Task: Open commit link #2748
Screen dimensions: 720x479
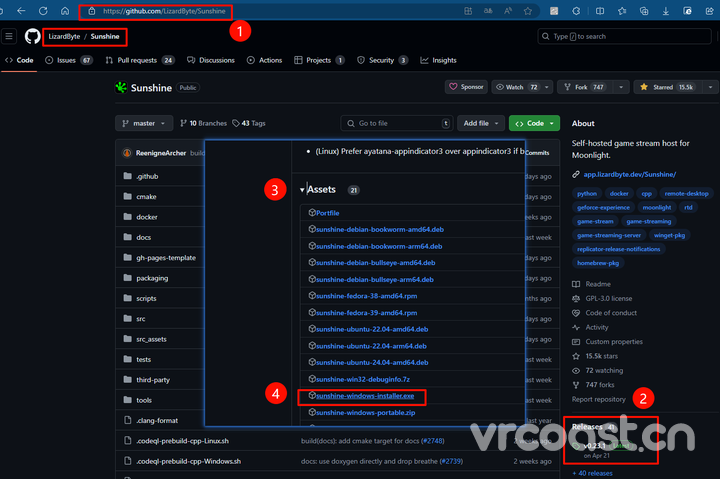Action: (432, 441)
